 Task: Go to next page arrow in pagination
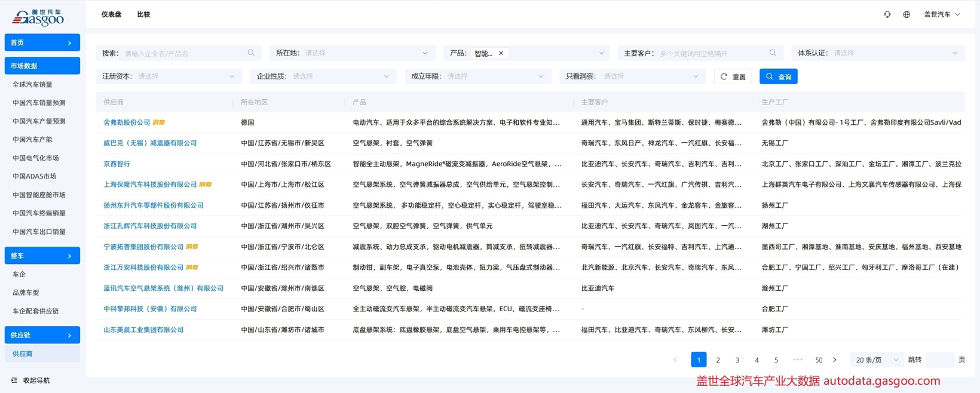(x=835, y=360)
